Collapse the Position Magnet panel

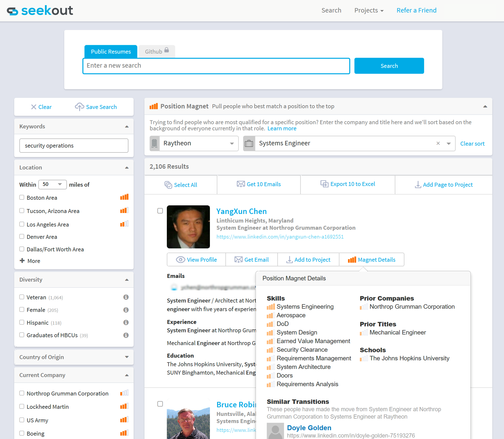485,107
